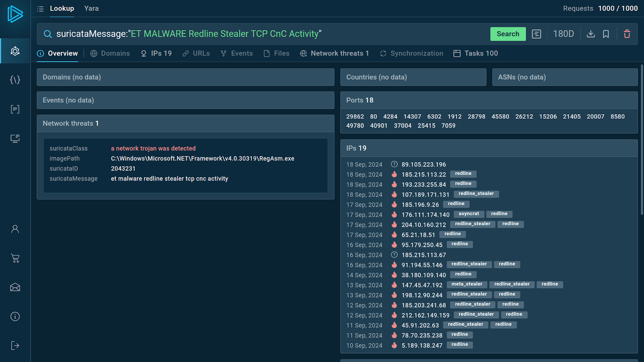Click the flame icon for 185.215.113.22
Screen dimensions: 644x362
(x=394, y=174)
